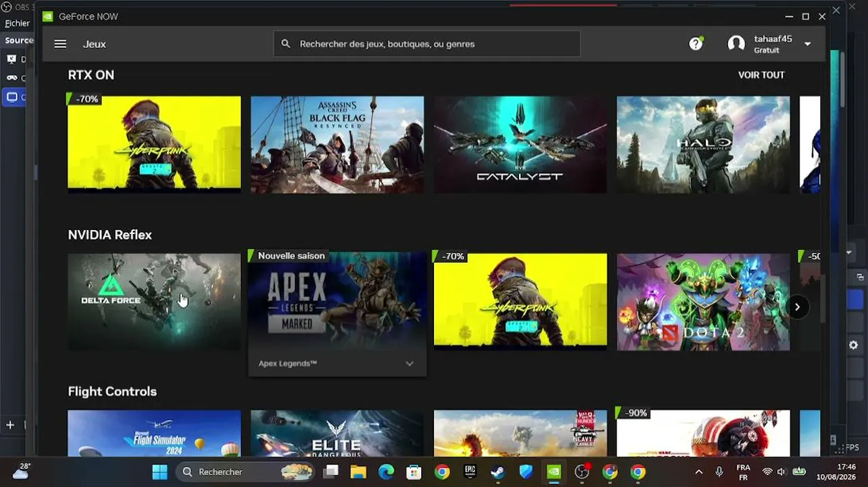Open the Catalyst game tile

(521, 144)
